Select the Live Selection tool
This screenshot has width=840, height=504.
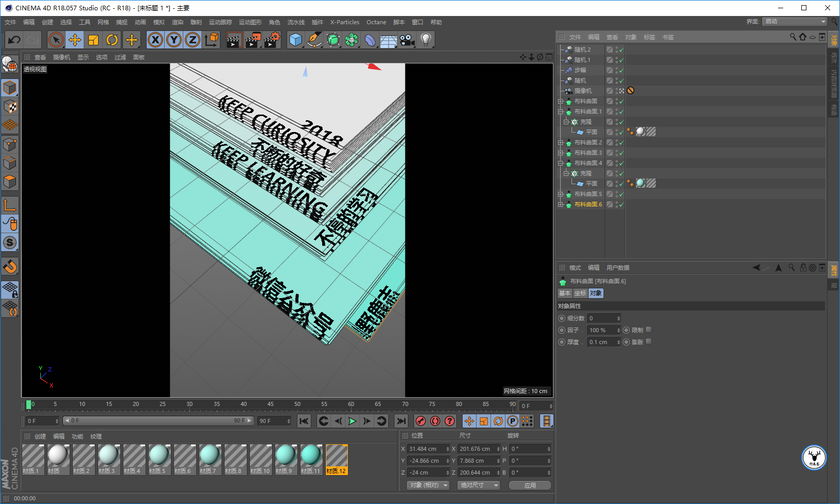point(56,40)
